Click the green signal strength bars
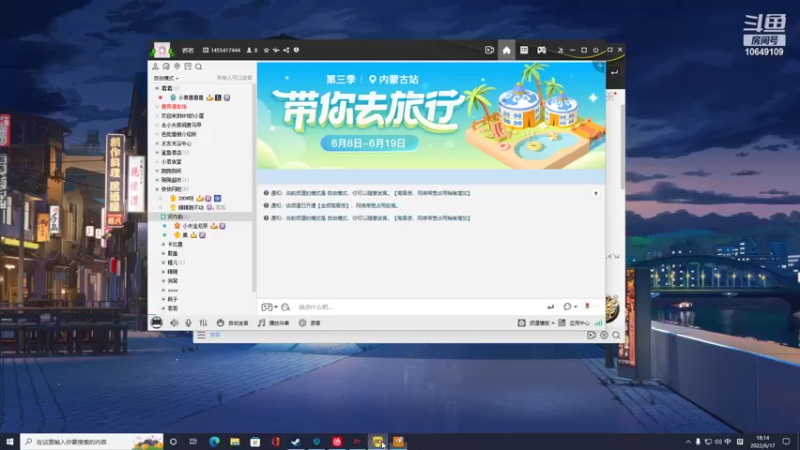 tap(598, 323)
